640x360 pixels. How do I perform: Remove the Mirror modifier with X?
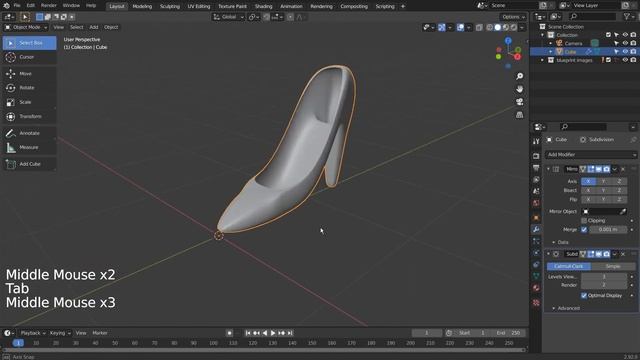click(x=623, y=169)
